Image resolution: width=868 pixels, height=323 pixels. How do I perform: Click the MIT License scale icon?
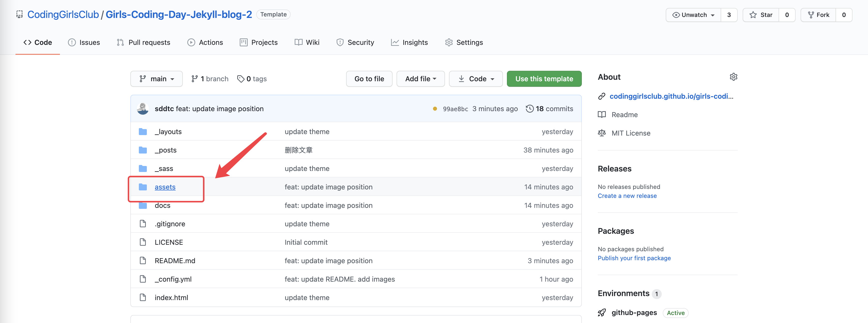602,133
